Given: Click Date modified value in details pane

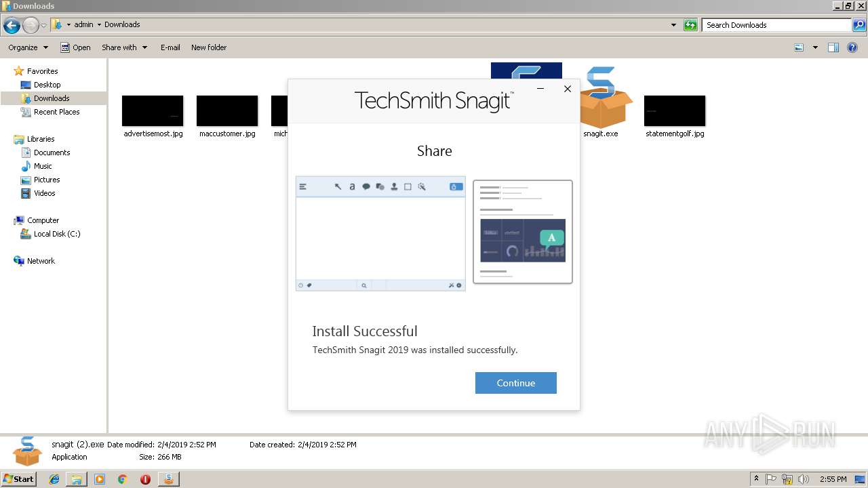Looking at the screenshot, I should 186,445.
